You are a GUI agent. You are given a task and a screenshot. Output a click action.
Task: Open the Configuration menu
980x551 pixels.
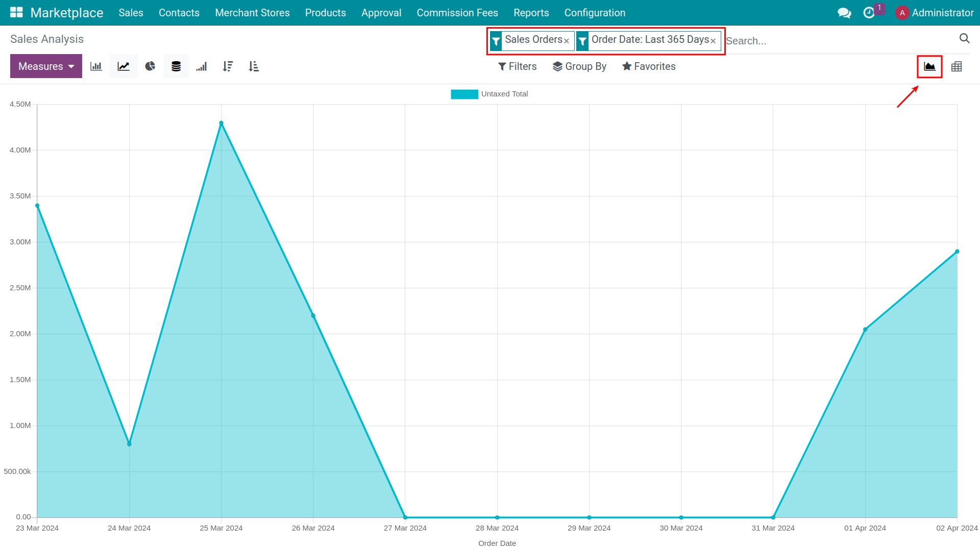(595, 13)
